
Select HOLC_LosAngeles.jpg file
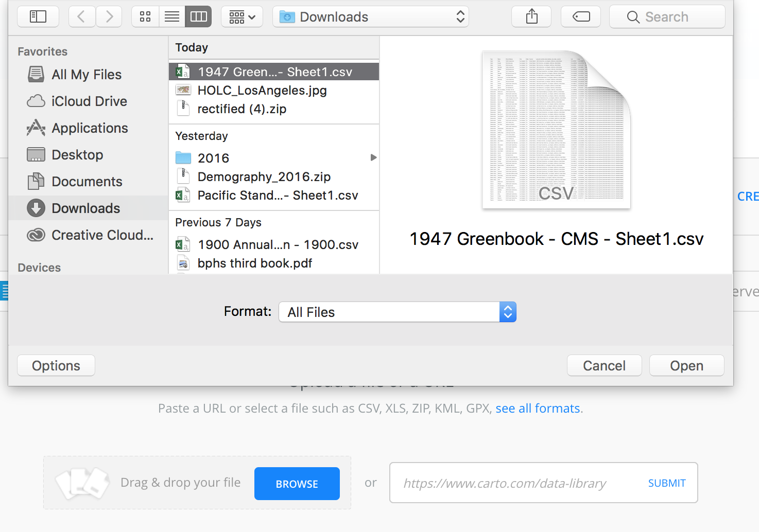pyautogui.click(x=274, y=90)
